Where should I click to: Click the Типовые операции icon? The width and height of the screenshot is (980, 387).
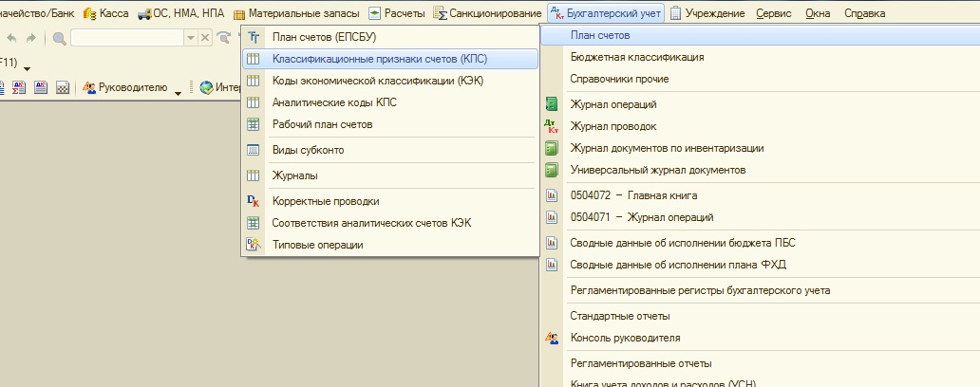254,245
